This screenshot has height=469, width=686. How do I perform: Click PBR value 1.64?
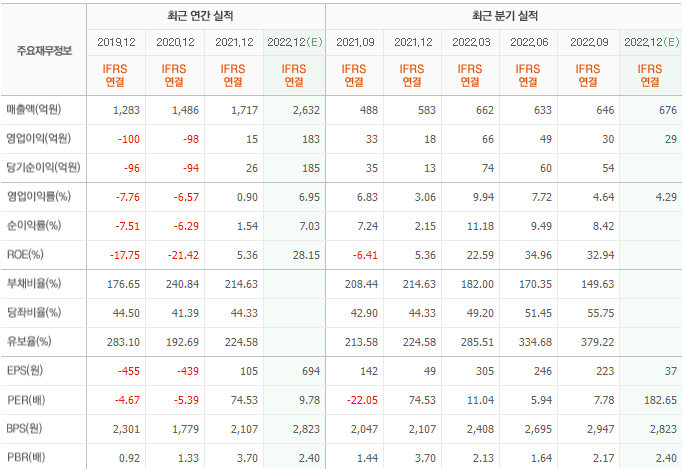(x=541, y=458)
